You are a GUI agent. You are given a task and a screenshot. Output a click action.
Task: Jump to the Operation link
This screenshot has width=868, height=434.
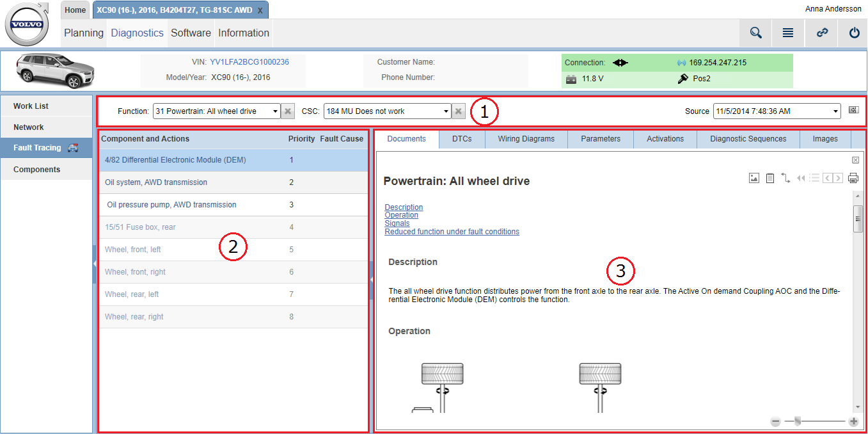[401, 215]
